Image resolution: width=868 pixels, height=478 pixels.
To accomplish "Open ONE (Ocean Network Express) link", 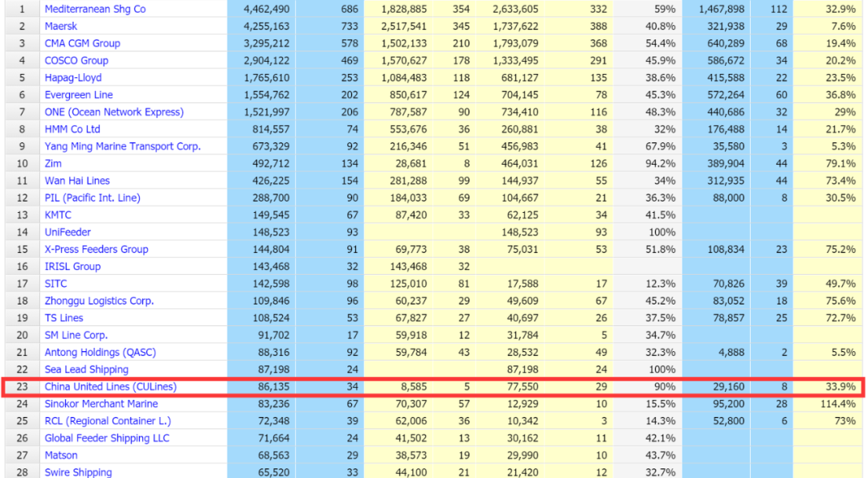I will (114, 112).
